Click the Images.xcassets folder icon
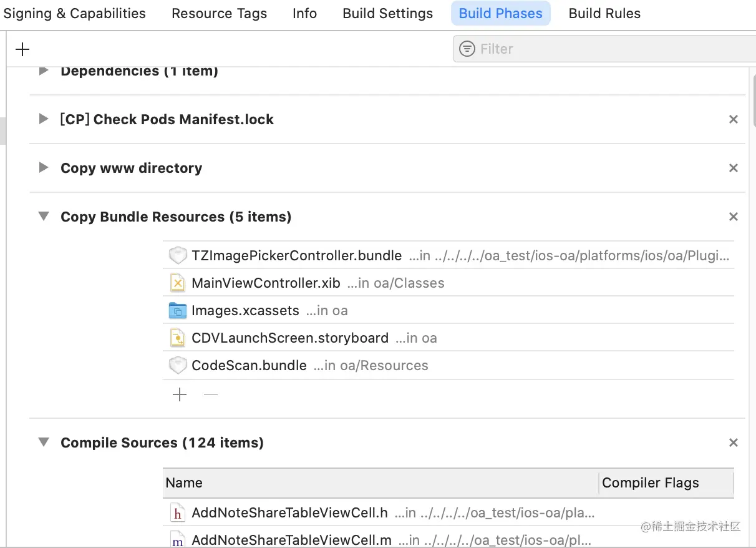The image size is (756, 548). 178,311
